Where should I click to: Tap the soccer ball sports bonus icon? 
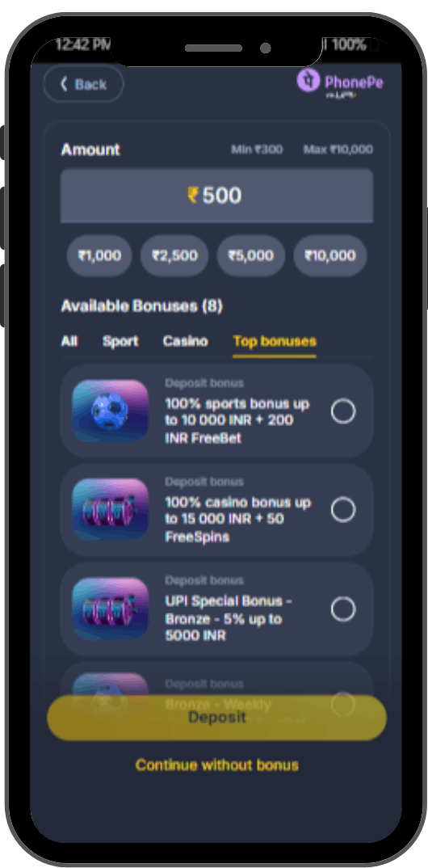click(110, 411)
